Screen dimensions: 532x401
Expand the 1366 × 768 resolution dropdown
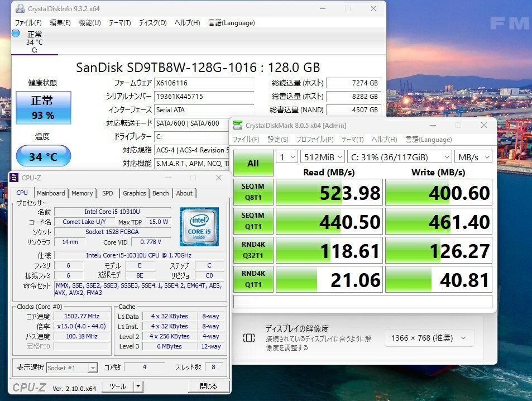point(429,338)
